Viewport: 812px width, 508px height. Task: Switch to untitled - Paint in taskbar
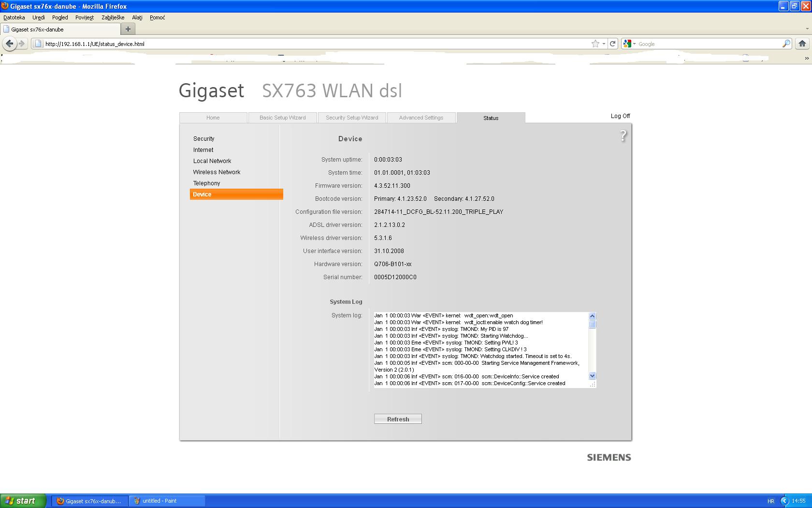coord(167,501)
